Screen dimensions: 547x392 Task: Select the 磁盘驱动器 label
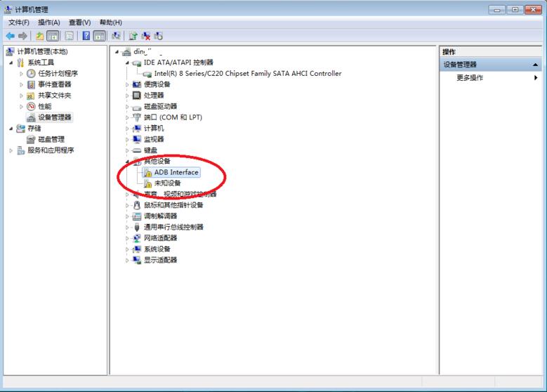tap(161, 107)
